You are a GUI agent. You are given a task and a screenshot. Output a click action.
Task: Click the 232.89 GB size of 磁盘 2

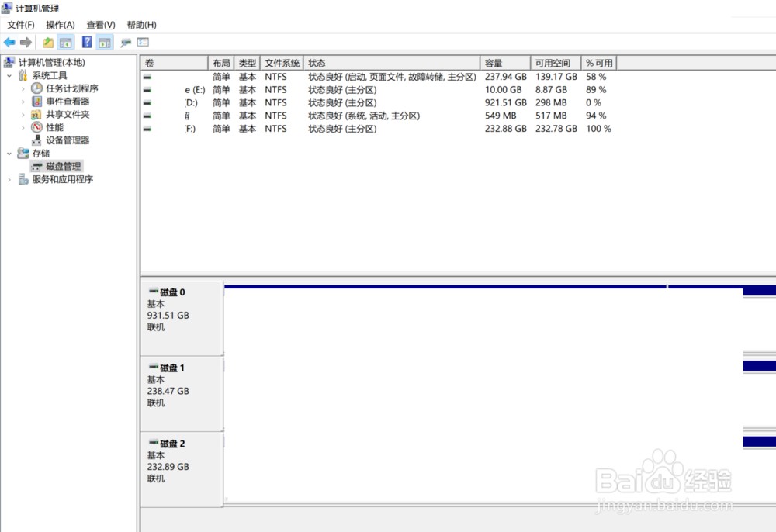coord(168,467)
